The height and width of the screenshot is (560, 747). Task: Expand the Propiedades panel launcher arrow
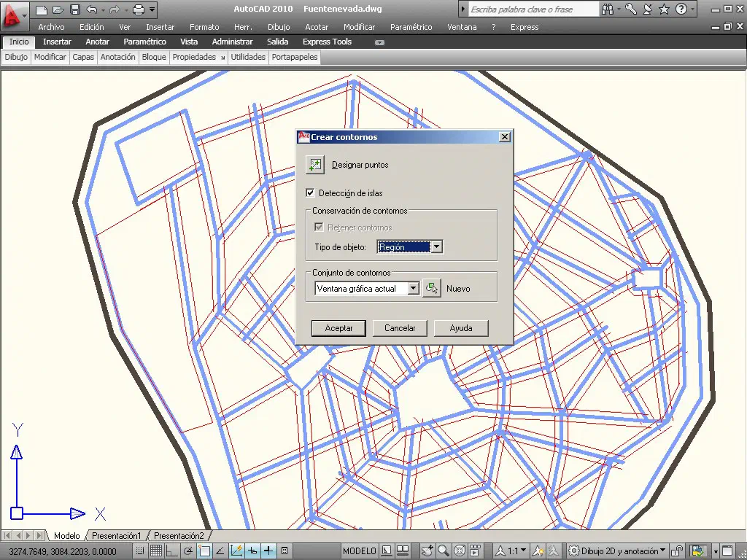click(222, 58)
